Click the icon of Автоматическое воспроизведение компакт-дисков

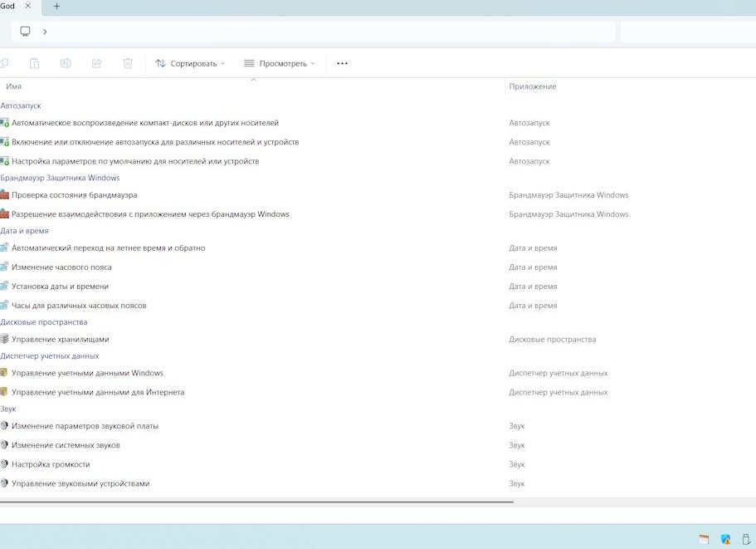(x=4, y=123)
